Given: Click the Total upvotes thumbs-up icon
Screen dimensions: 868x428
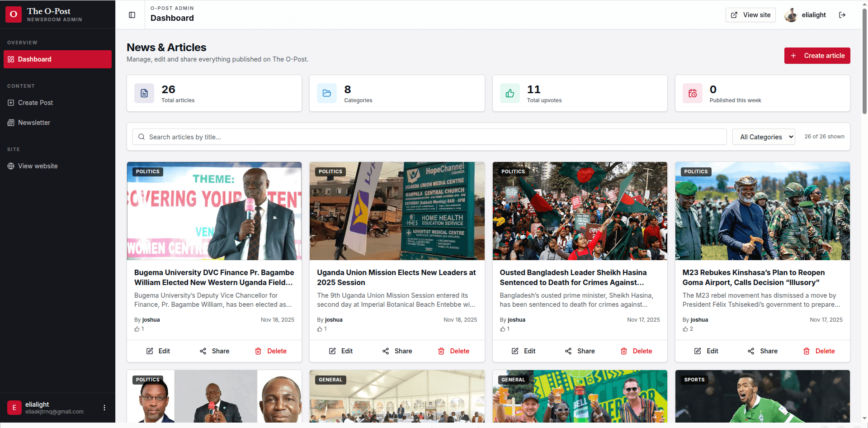Looking at the screenshot, I should (510, 93).
